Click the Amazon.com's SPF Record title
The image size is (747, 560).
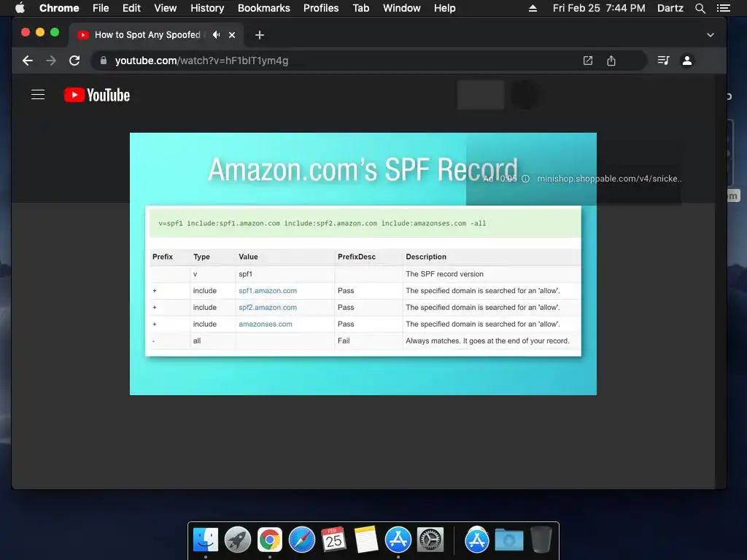(x=363, y=169)
